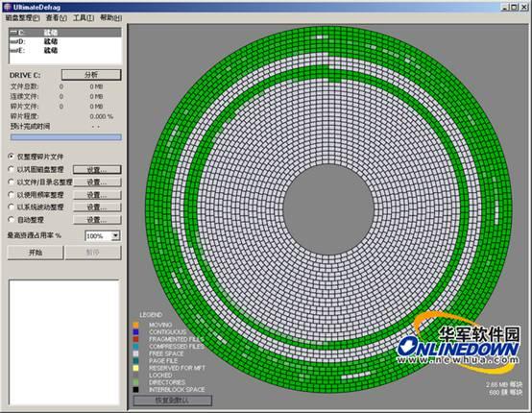
Task: Click the blue progress bar
Action: [x=66, y=137]
